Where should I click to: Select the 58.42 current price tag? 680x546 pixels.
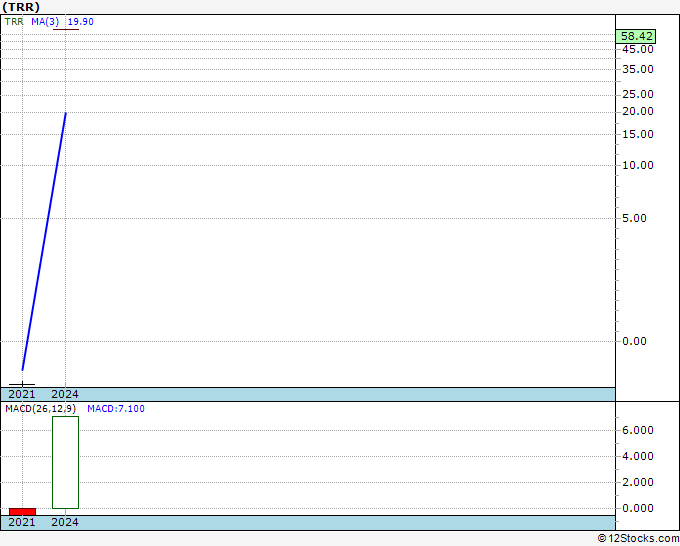point(636,36)
